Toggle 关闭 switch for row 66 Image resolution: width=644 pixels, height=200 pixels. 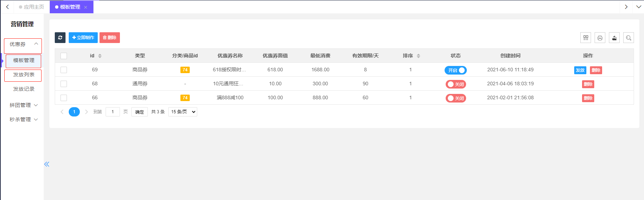point(456,98)
